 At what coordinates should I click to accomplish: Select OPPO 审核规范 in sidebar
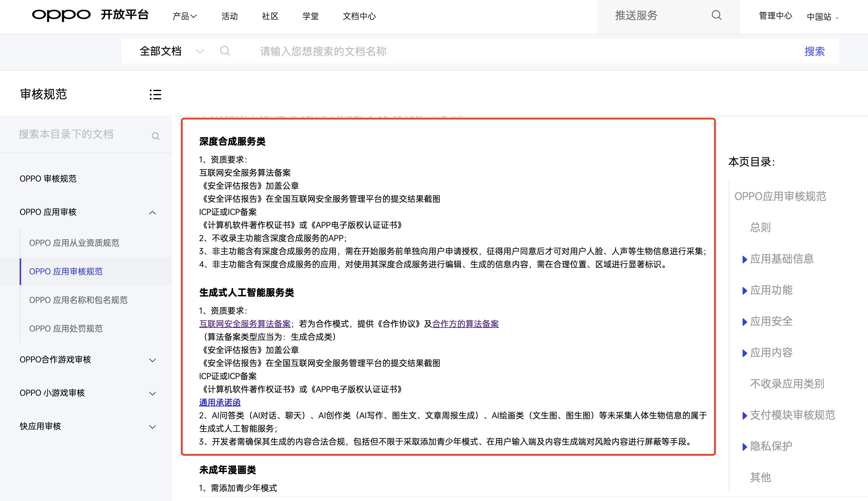(48, 179)
